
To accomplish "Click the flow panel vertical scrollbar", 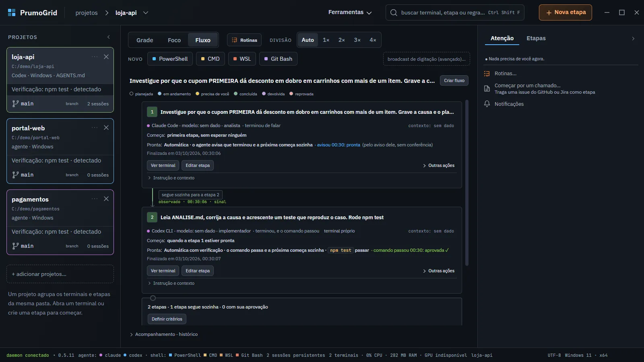I will tap(467, 183).
